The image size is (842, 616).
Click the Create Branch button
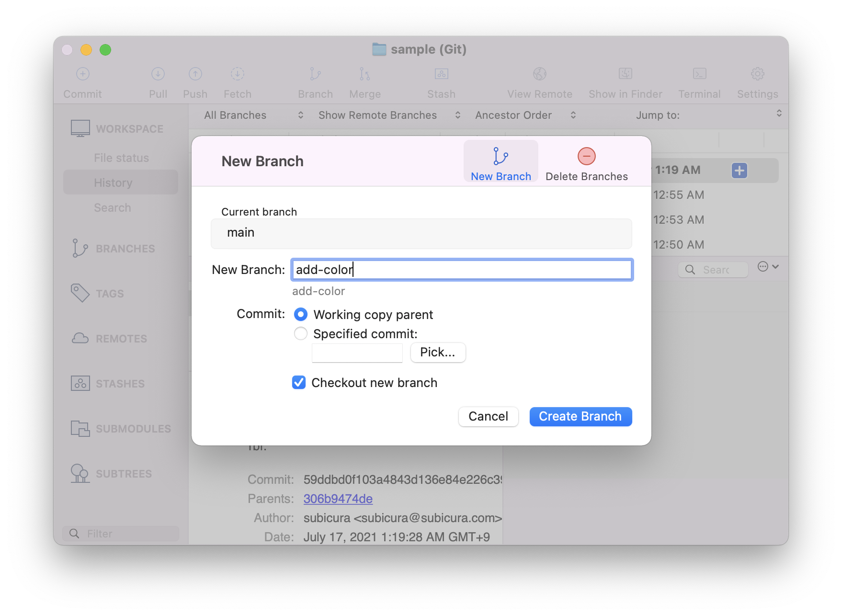(x=580, y=416)
